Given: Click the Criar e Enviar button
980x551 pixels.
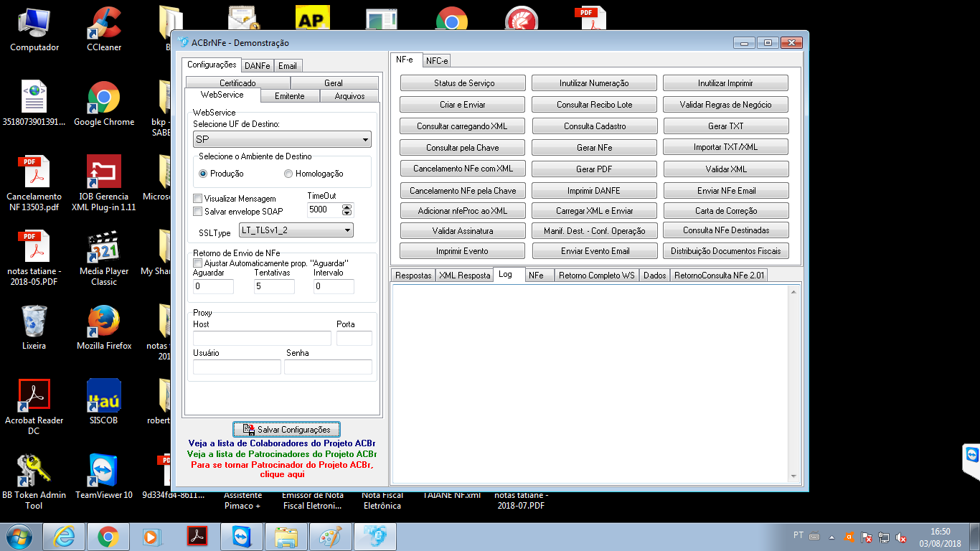Looking at the screenshot, I should click(x=463, y=105).
